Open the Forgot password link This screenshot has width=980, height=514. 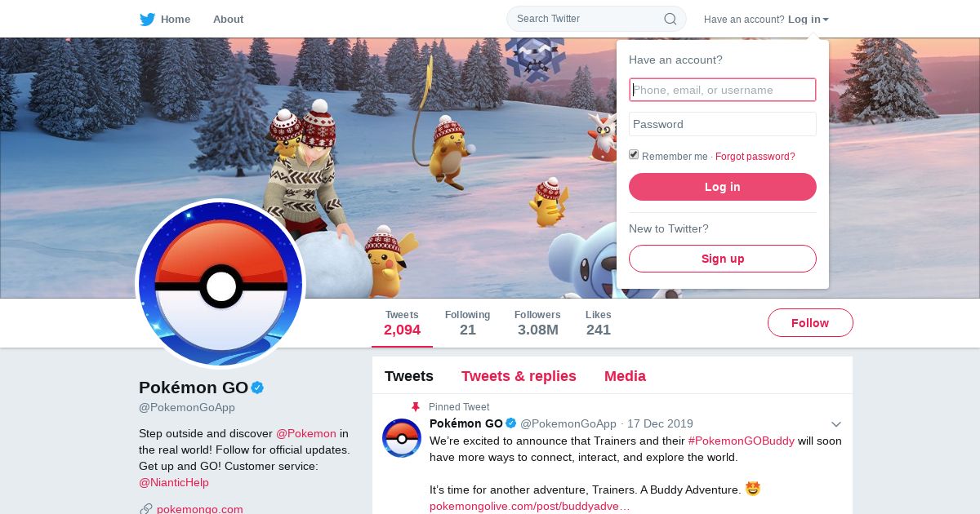[x=755, y=157]
